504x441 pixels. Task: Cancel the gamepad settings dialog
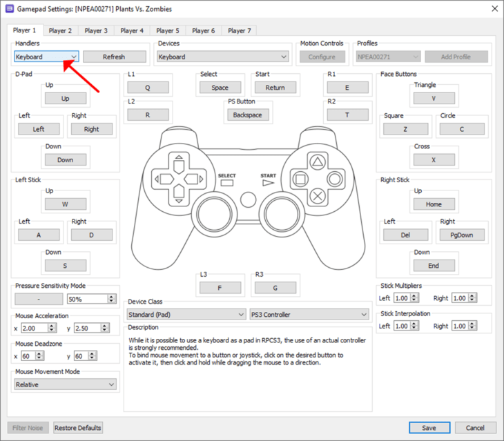pyautogui.click(x=476, y=428)
